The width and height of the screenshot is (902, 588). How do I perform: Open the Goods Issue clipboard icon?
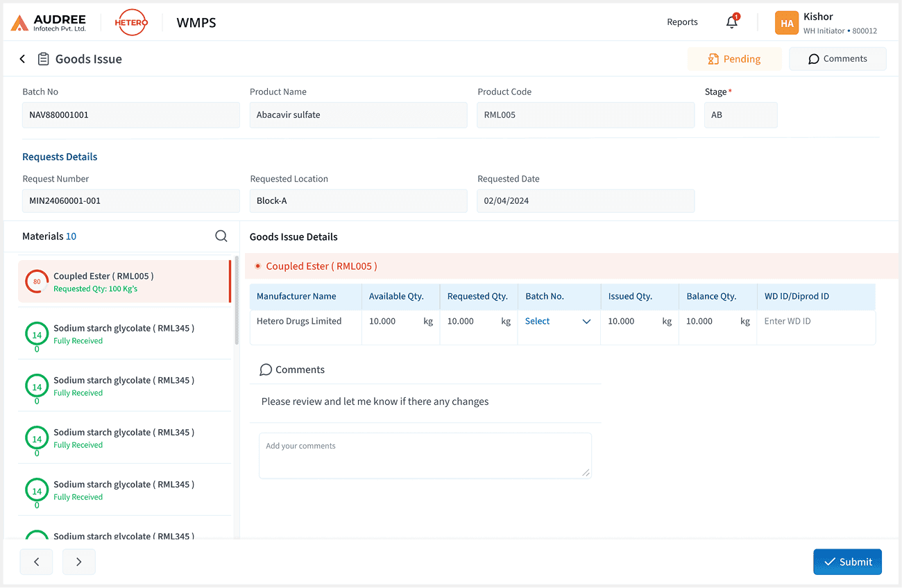coord(43,59)
